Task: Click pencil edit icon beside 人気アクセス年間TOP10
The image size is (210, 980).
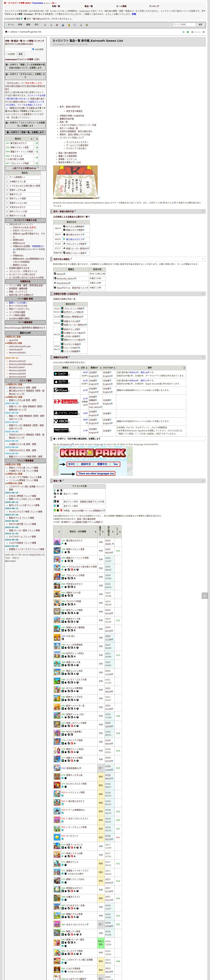Action: [x=38, y=168]
